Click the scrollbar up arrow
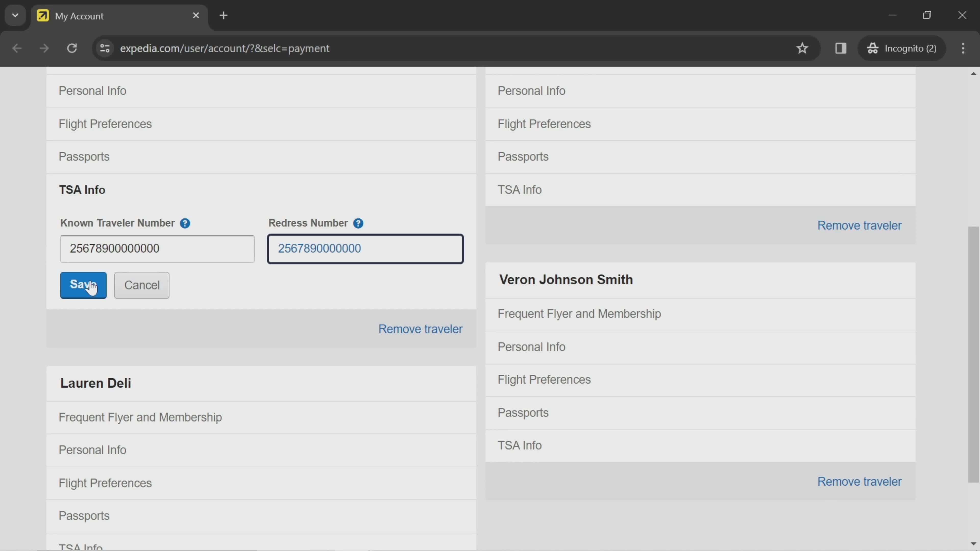The image size is (980, 551). point(973,73)
